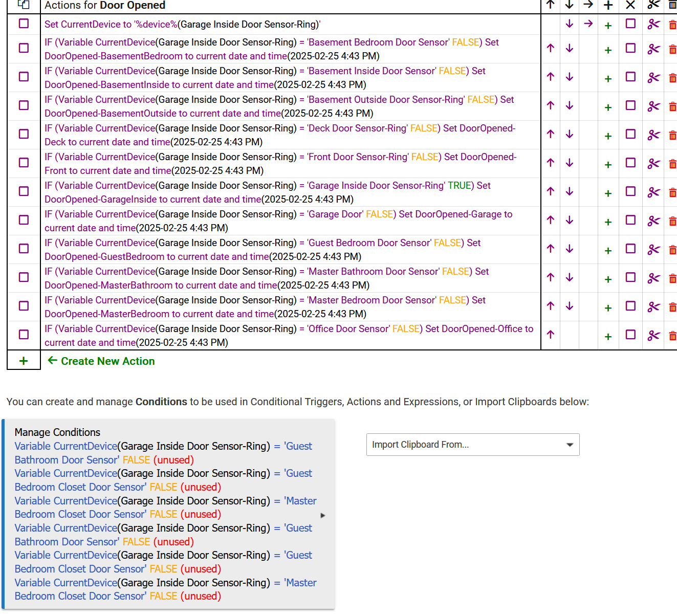Screen dimensions: 677x616
Task: Move the 'Set CurrentDevice' action down
Action: click(569, 24)
